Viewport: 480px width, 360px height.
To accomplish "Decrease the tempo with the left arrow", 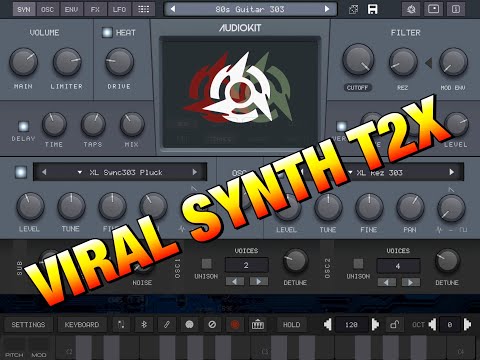I will click(328, 324).
